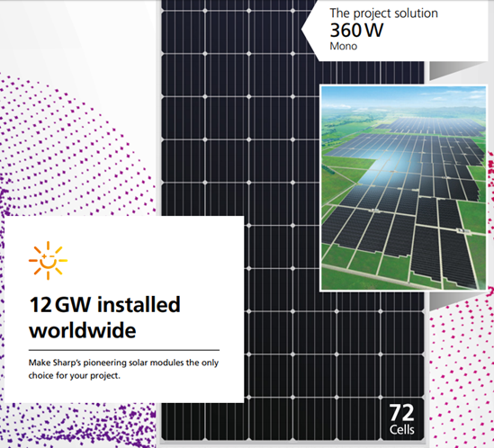Click the word "worldwide" in headline

(82, 330)
